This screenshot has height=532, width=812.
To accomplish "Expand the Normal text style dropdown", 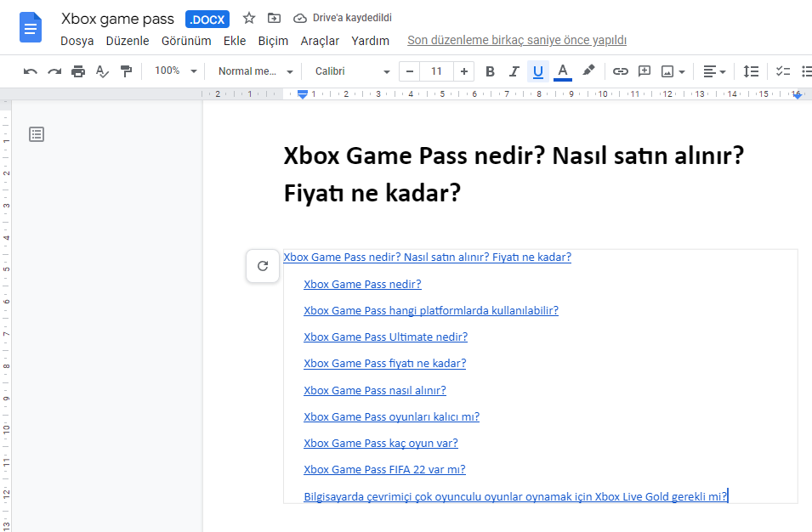I will coord(255,71).
